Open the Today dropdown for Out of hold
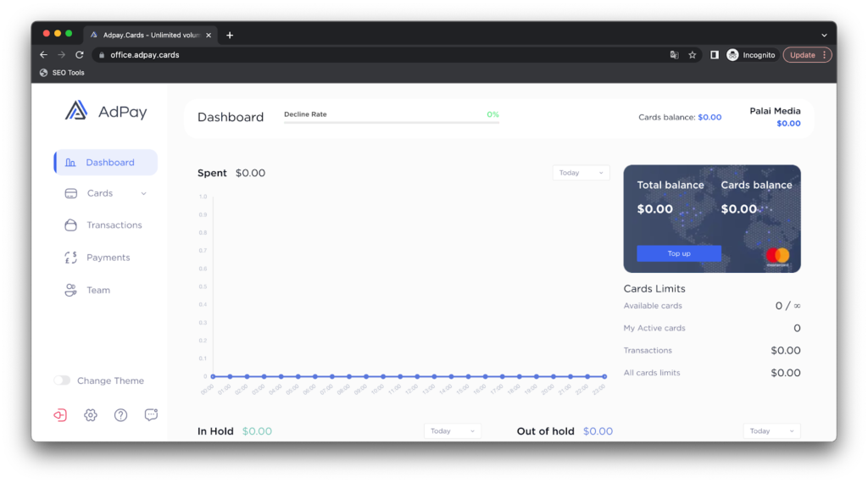The width and height of the screenshot is (868, 483). click(x=771, y=431)
